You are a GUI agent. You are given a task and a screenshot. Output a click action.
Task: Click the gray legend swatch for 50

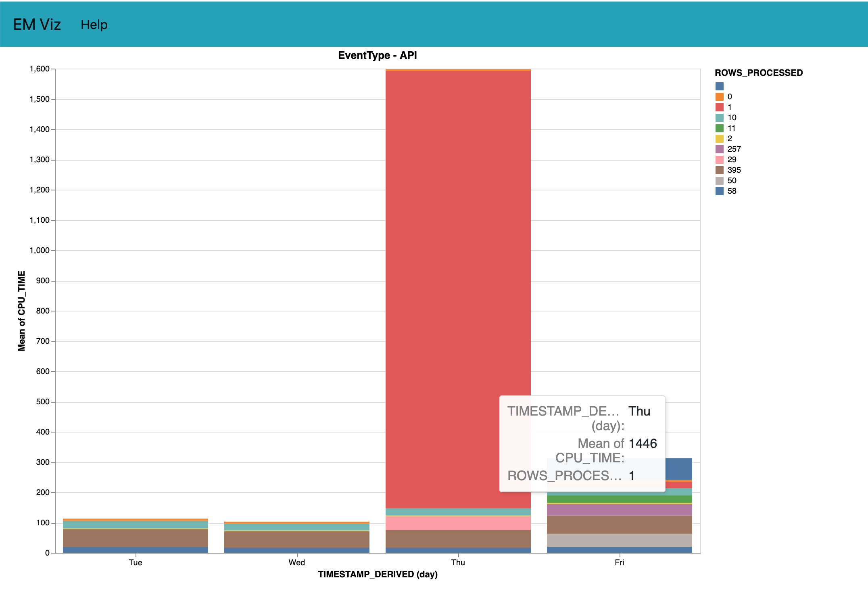pyautogui.click(x=719, y=181)
